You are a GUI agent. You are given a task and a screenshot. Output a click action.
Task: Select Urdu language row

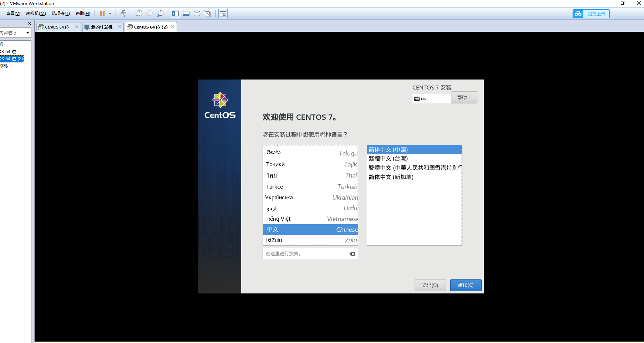point(310,208)
